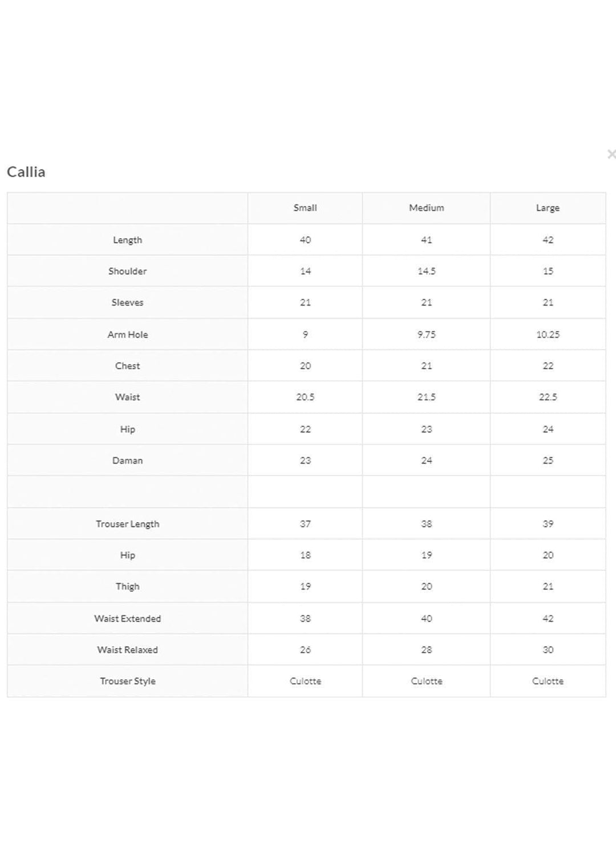This screenshot has width=616, height=857.
Task: Click the Waist Relaxed row label
Action: click(127, 650)
